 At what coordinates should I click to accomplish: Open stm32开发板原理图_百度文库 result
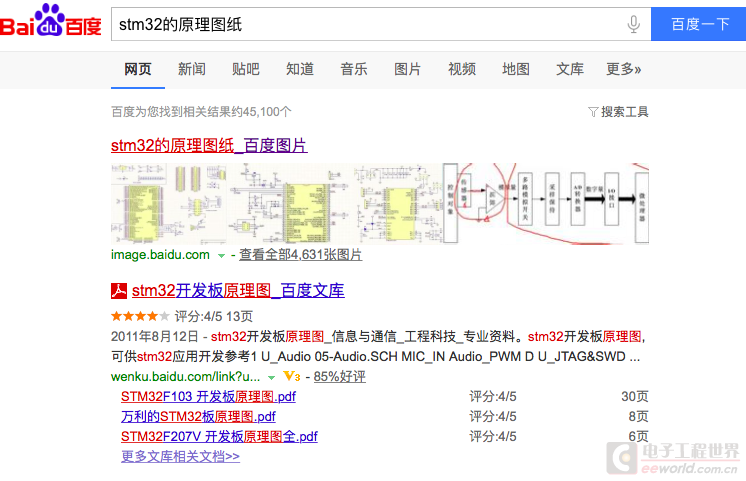pos(238,291)
